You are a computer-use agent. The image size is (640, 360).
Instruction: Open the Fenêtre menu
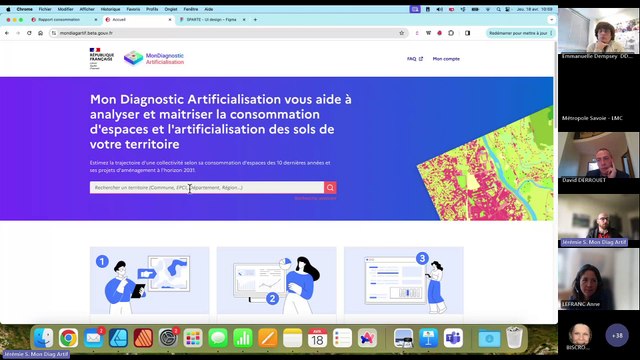point(191,9)
